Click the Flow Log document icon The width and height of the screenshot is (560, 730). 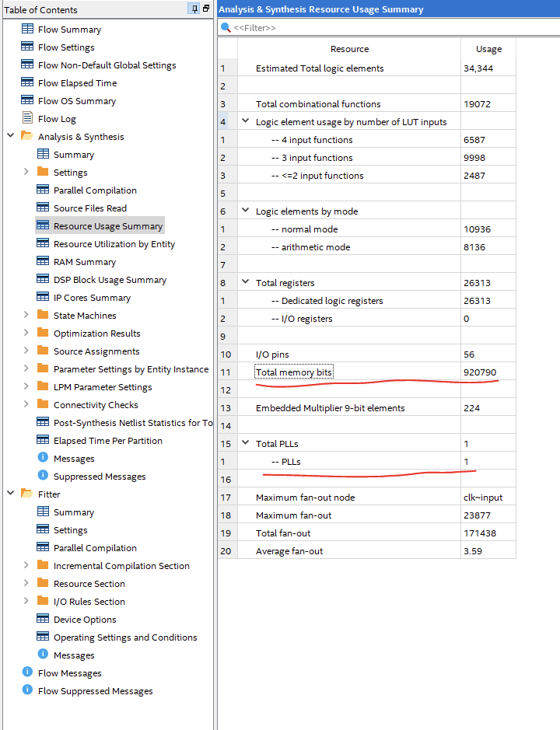(27, 119)
